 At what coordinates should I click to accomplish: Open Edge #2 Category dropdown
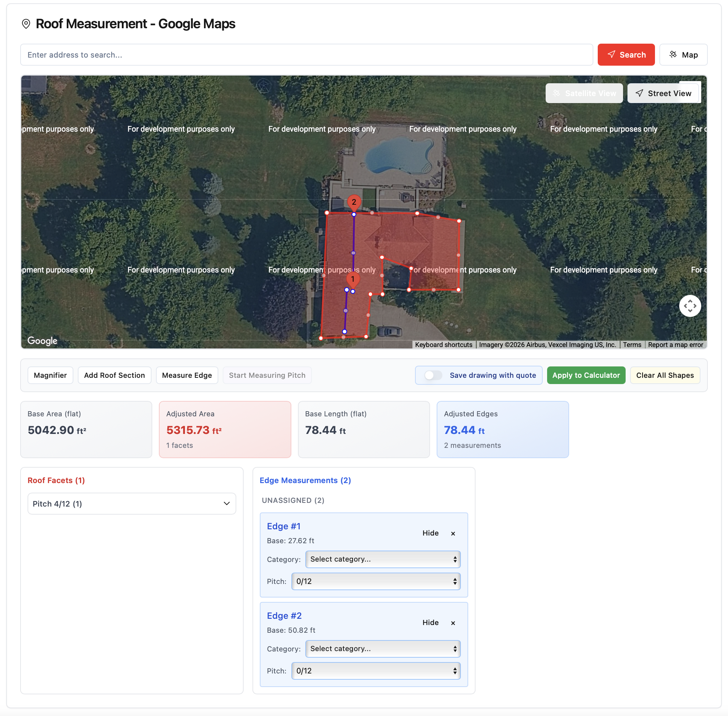point(383,649)
